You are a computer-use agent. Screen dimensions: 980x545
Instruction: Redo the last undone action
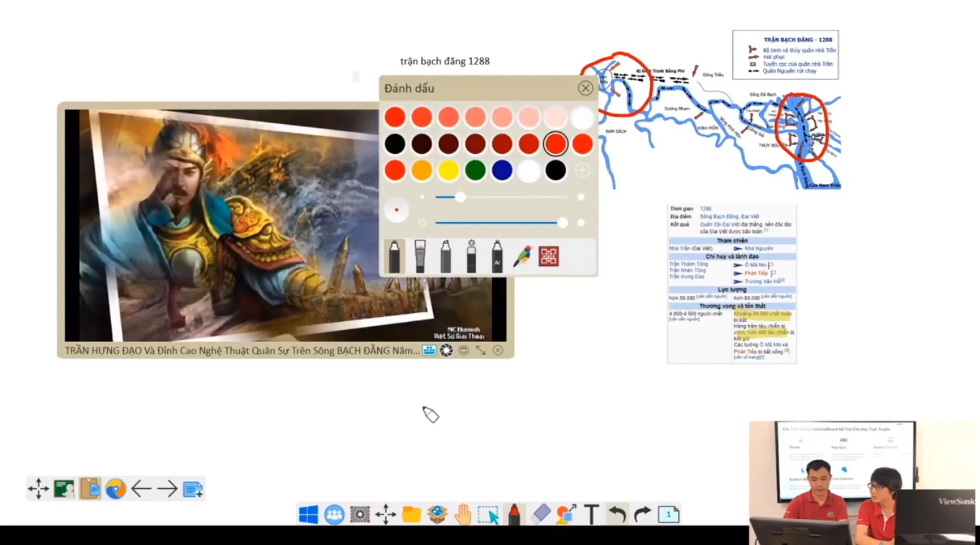642,514
